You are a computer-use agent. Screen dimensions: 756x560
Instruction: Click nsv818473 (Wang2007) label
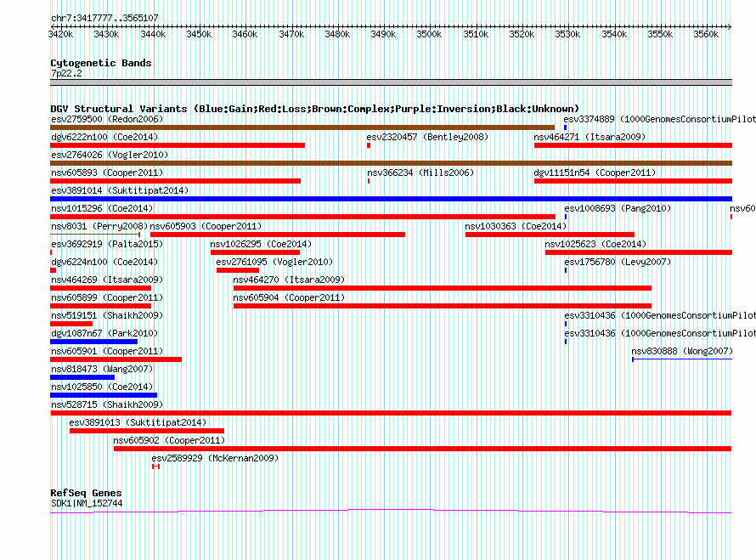point(102,369)
